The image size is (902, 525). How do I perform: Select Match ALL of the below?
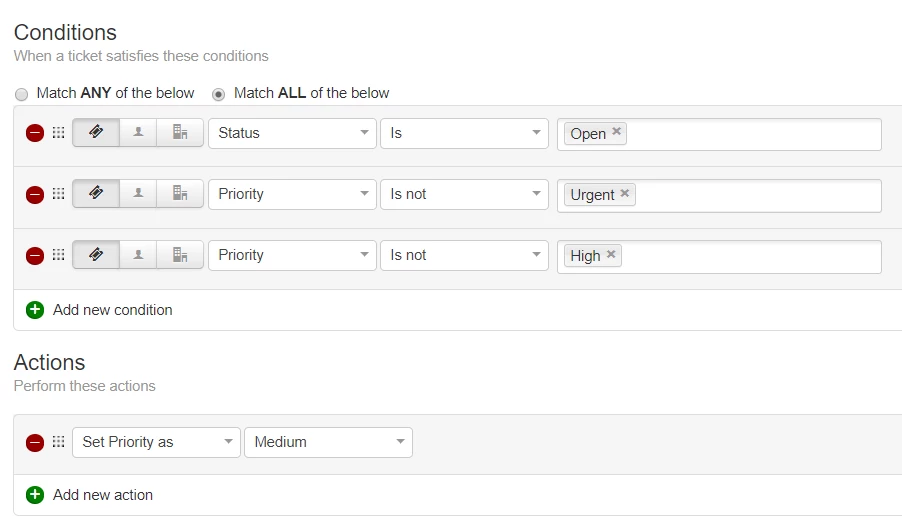[x=218, y=94]
